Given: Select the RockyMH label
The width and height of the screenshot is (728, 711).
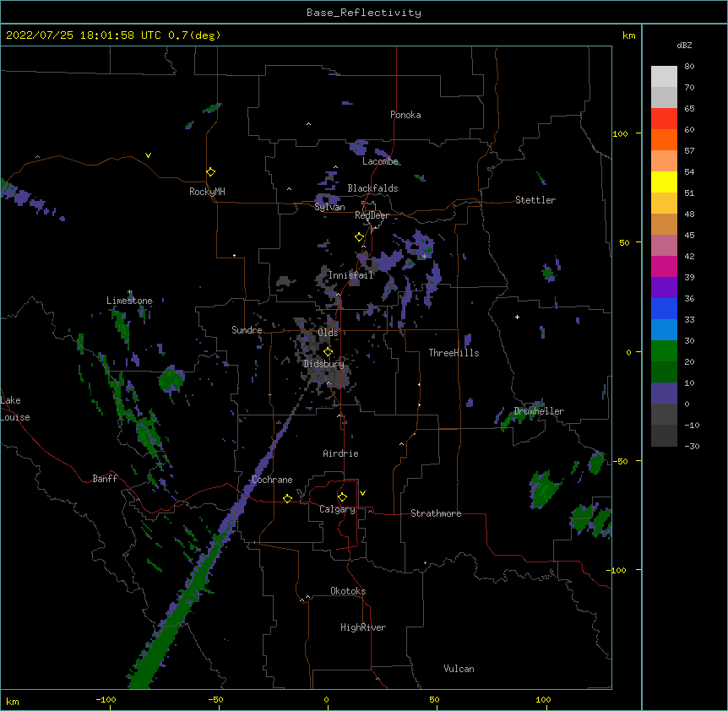Looking at the screenshot, I should (207, 192).
